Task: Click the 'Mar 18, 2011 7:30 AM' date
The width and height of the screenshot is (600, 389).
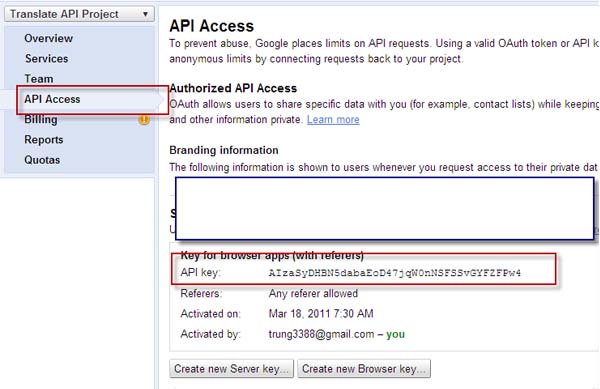Action: pos(321,314)
